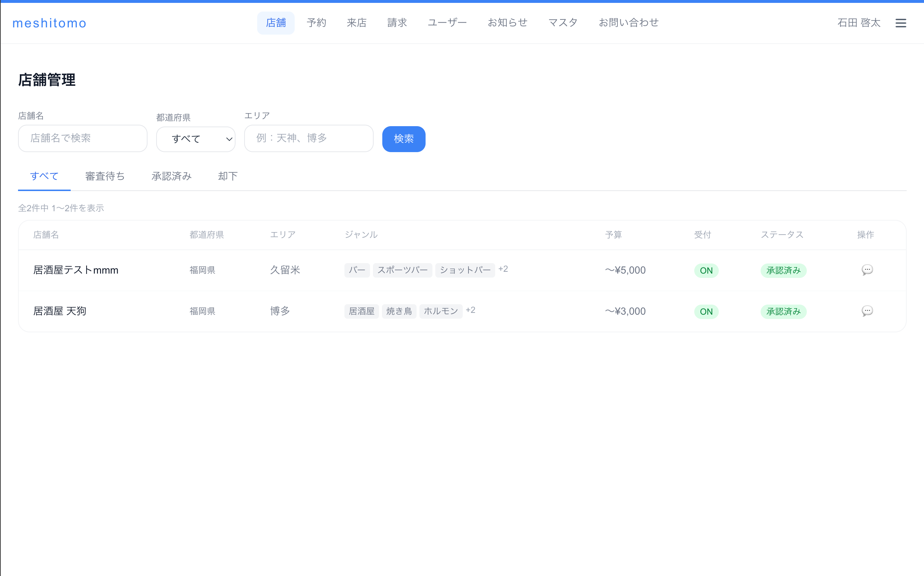The image size is (924, 576).
Task: Click the 〜¥5,000 budget value
Action: click(625, 270)
